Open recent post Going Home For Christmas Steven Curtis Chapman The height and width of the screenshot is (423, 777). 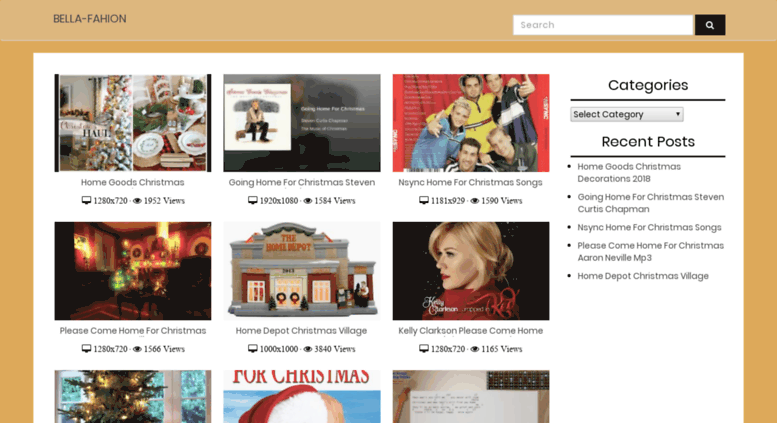pyautogui.click(x=651, y=203)
